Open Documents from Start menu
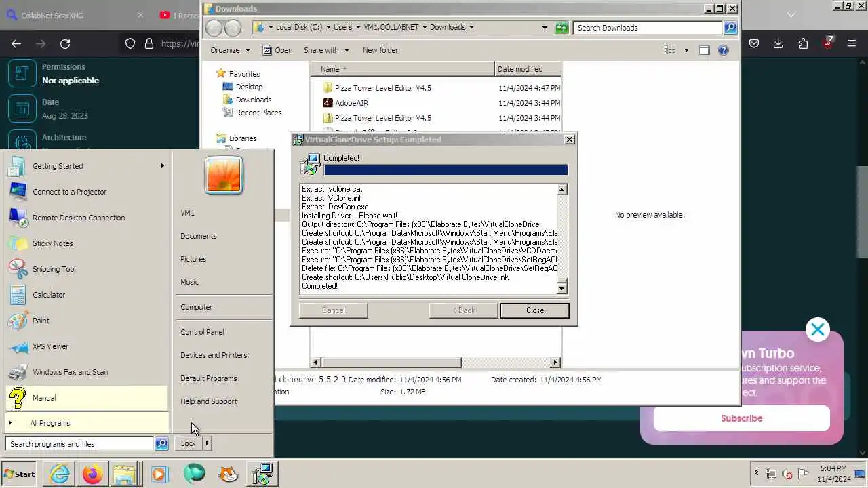The height and width of the screenshot is (488, 868). click(199, 236)
